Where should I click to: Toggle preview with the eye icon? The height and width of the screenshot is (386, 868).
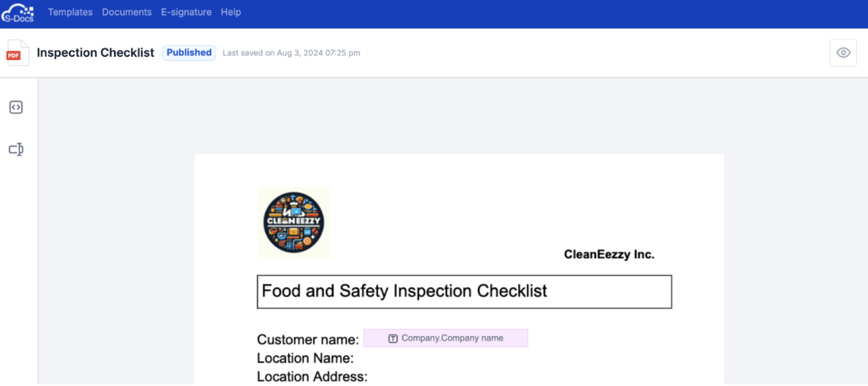click(843, 53)
